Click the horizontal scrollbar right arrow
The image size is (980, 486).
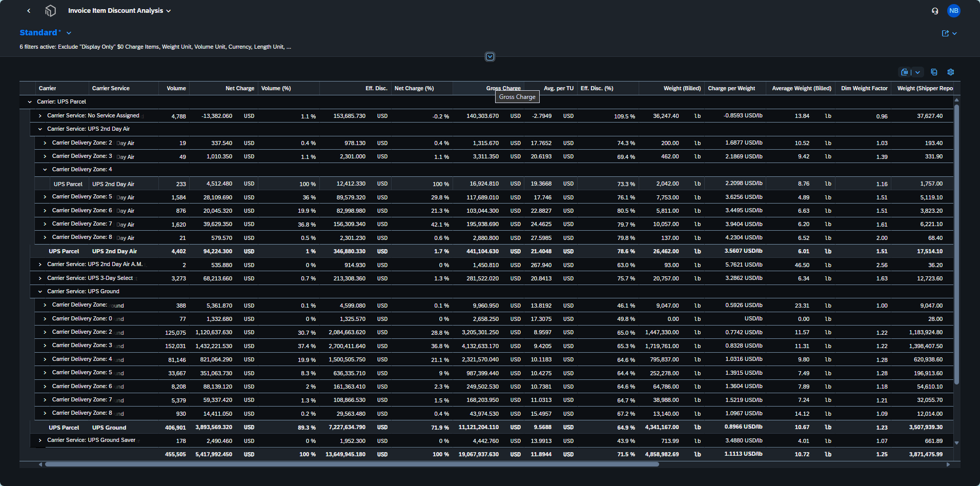[x=948, y=464]
